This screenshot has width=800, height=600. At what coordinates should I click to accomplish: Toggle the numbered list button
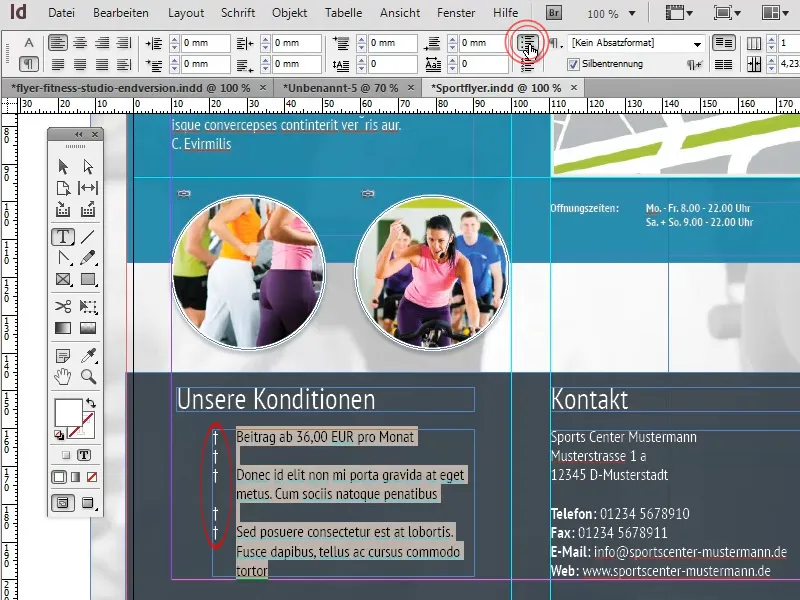[528, 65]
